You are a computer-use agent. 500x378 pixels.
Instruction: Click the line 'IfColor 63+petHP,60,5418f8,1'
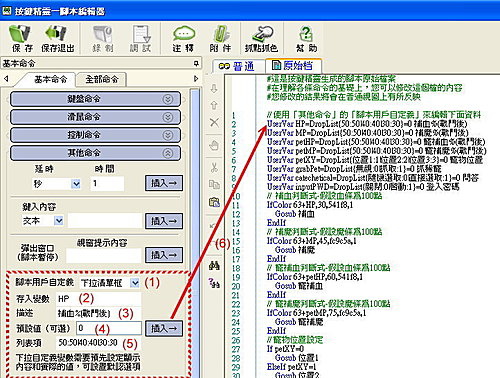pos(315,277)
